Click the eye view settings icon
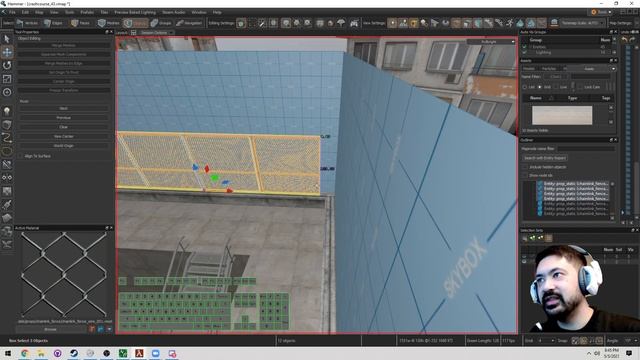640x360 pixels. tap(445, 23)
